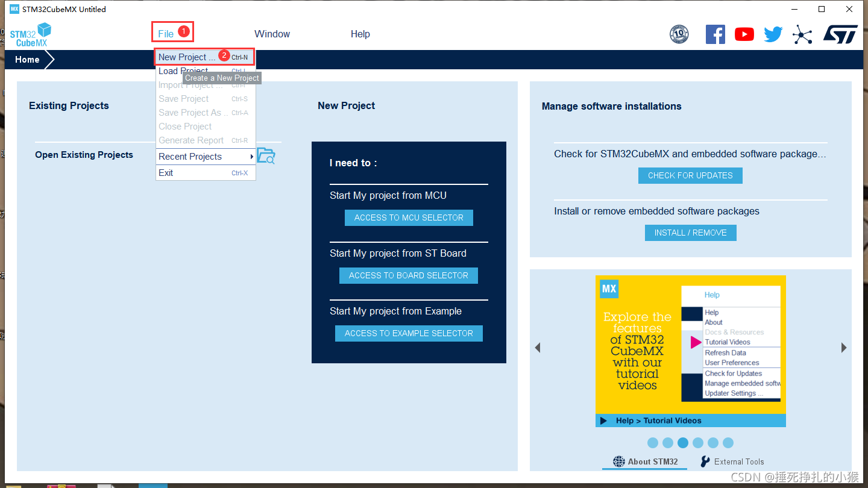Click the Import Project menu entry

205,85
